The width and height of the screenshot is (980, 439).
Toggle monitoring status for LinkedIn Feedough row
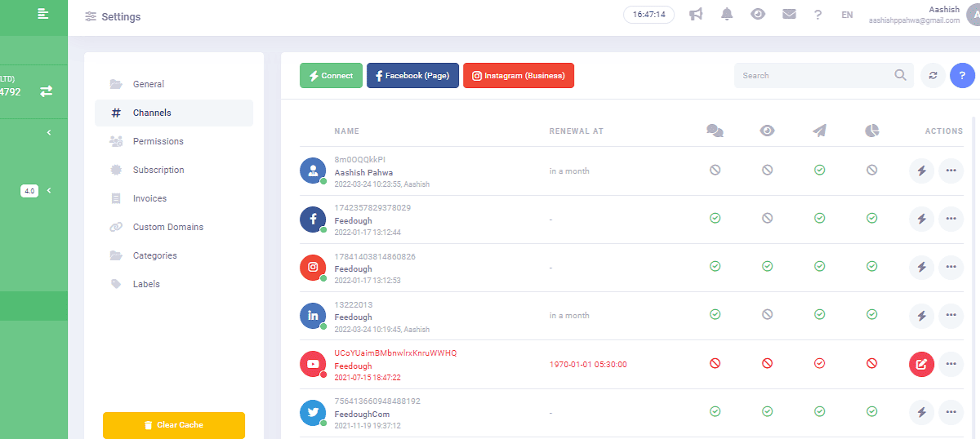[767, 315]
